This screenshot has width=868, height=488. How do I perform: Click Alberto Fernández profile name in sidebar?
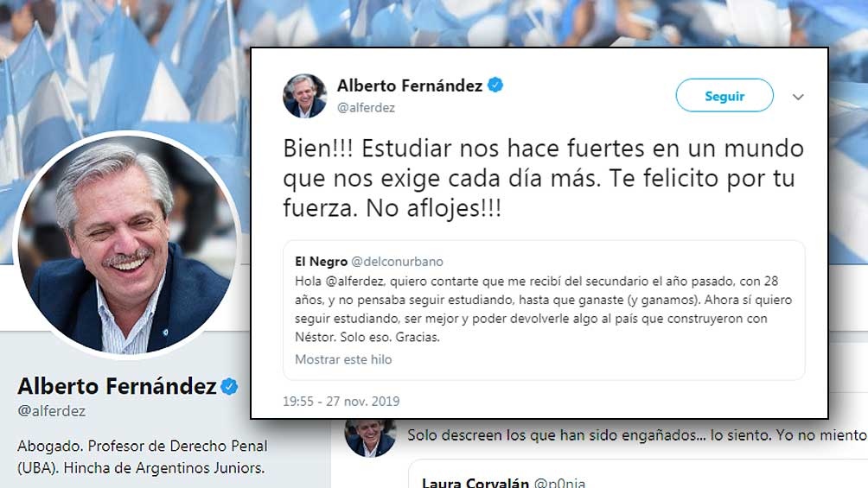coord(117,386)
